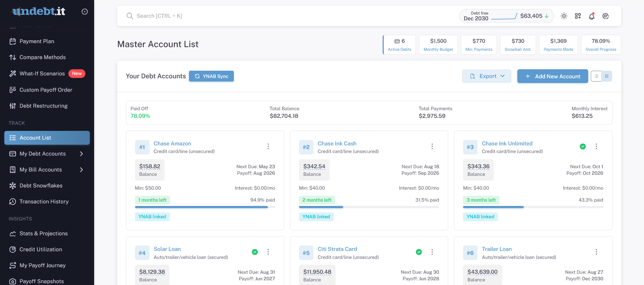Click Chase Ink Unlimited 43.3% progress bar
Image resolution: width=644 pixels, height=285 pixels.
pos(533,207)
